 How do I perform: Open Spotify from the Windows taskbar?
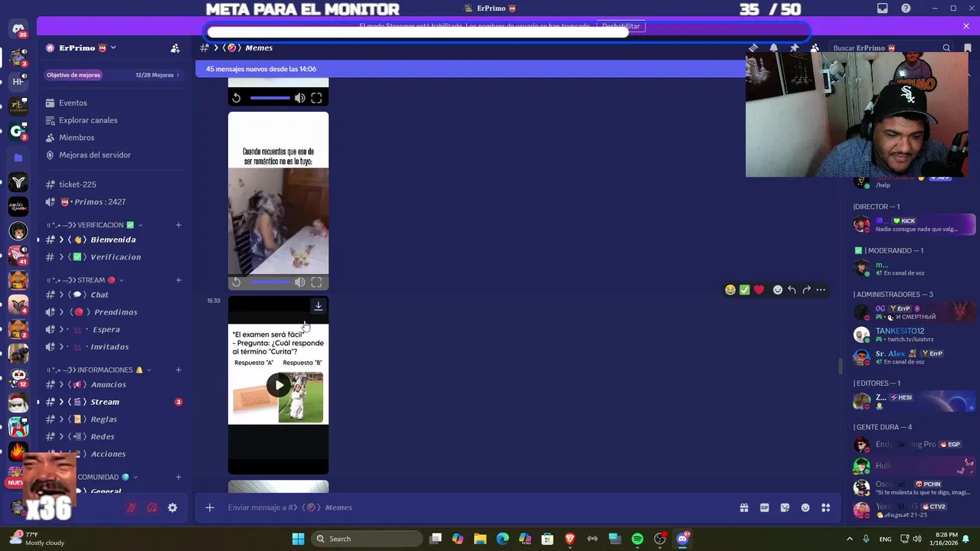[637, 539]
